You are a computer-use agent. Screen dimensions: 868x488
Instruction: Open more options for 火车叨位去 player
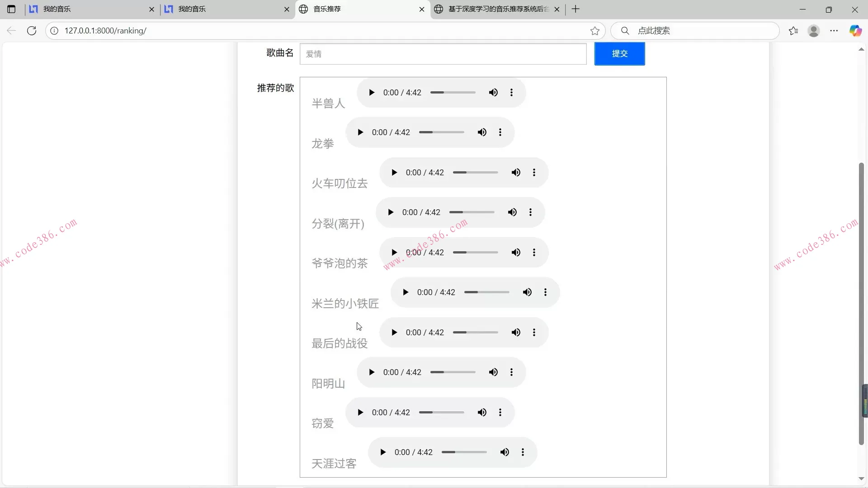pos(534,172)
